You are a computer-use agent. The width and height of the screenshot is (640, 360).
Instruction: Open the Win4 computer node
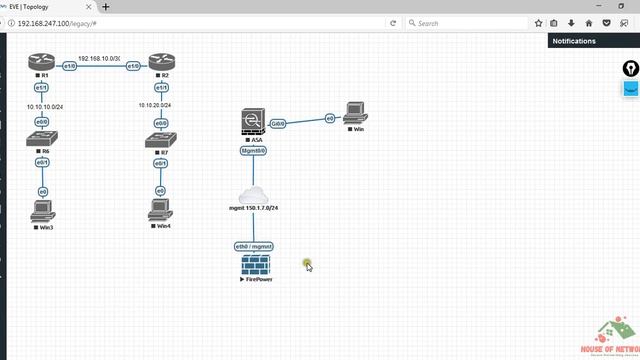pyautogui.click(x=160, y=210)
